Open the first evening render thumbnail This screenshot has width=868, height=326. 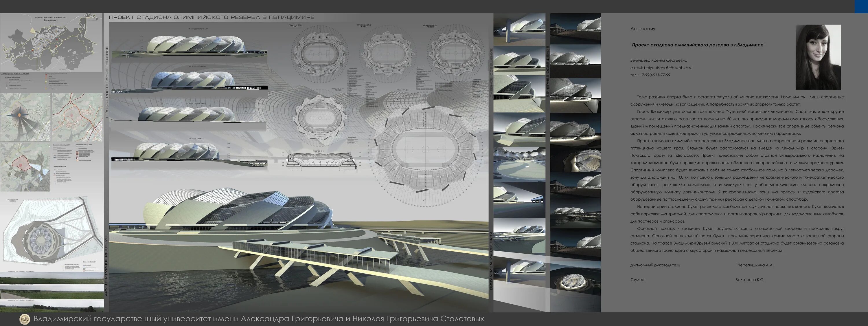(x=575, y=29)
